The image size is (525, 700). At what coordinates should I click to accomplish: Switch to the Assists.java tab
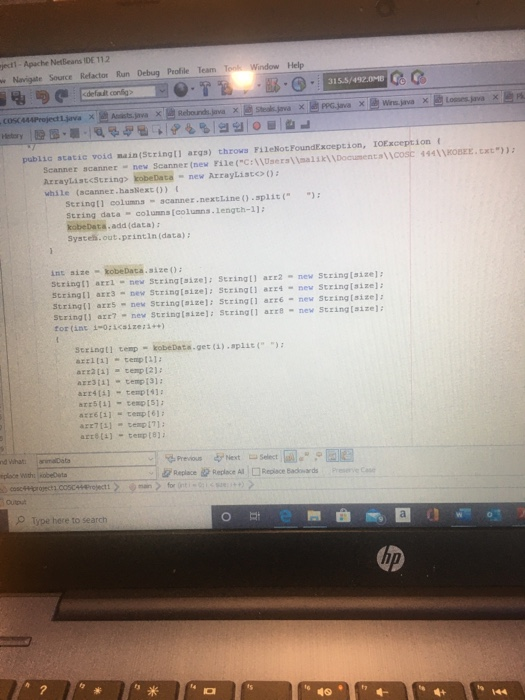129,115
